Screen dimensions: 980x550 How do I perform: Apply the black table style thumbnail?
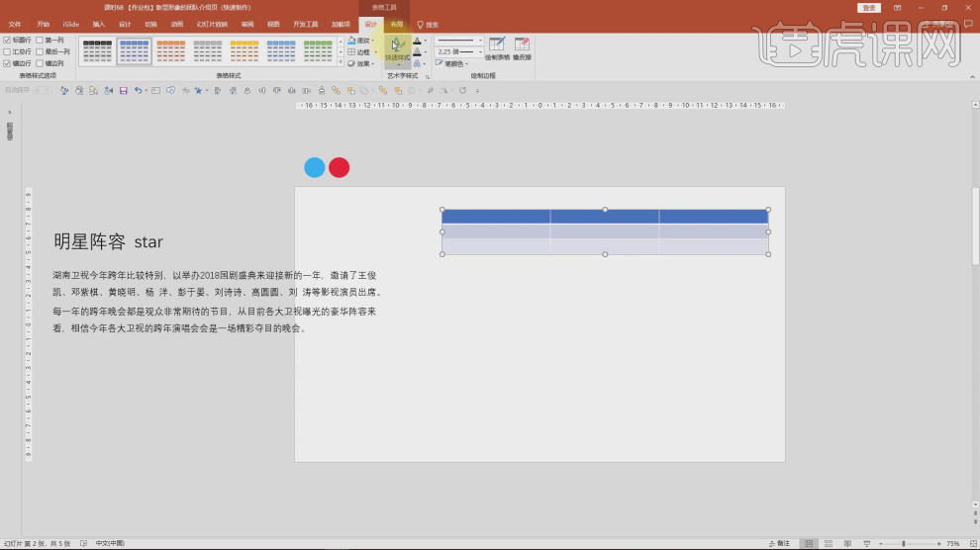97,51
